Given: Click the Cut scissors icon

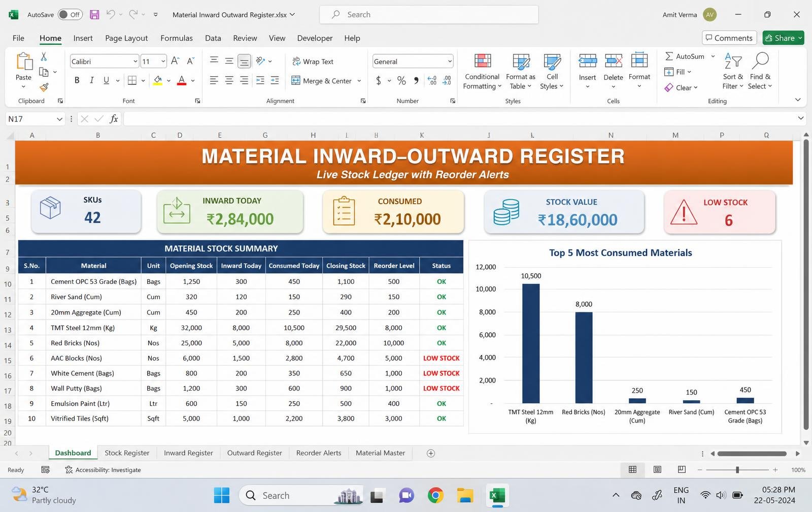Looking at the screenshot, I should 44,56.
